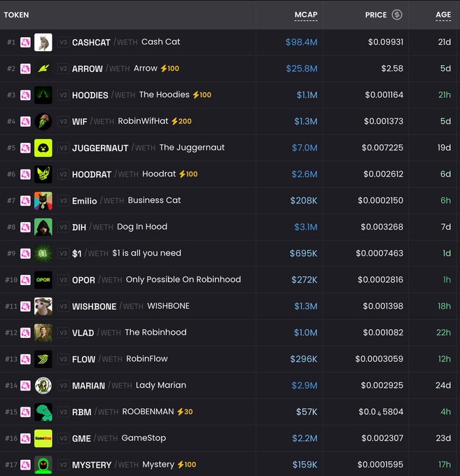Click the $0.0002816 price value
Screen dimensions: 460x476
[380, 280]
